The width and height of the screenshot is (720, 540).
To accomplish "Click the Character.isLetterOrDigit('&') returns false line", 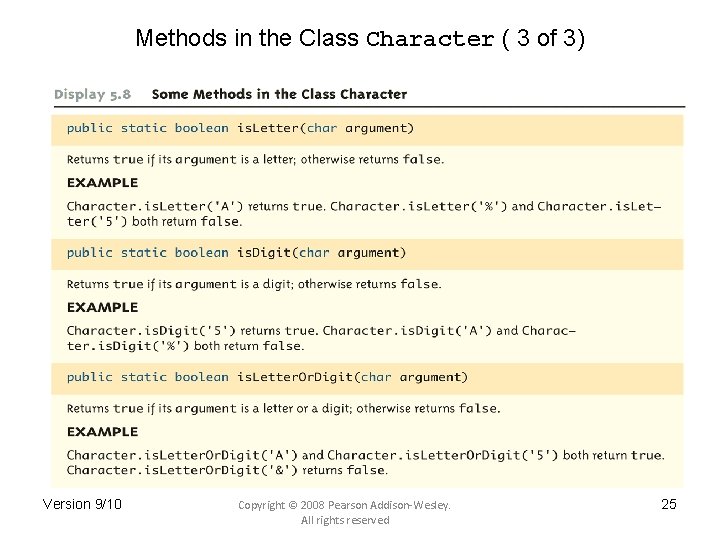I will (x=226, y=470).
